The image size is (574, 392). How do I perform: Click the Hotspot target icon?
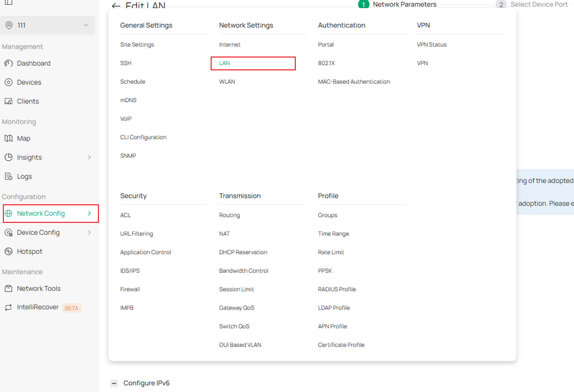point(9,252)
